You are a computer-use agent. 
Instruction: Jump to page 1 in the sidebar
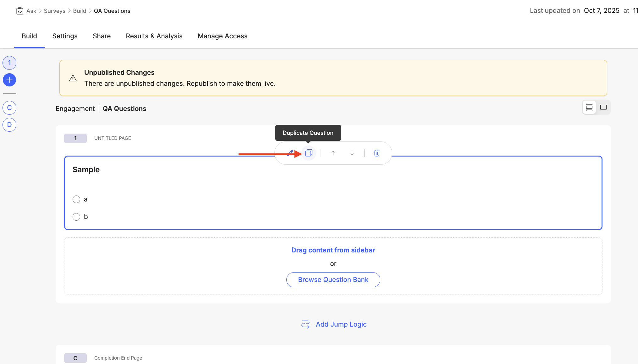9,63
